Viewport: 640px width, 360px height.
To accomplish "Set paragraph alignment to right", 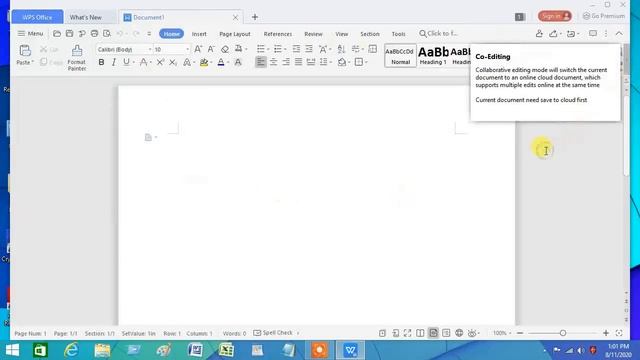I will click(x=286, y=62).
